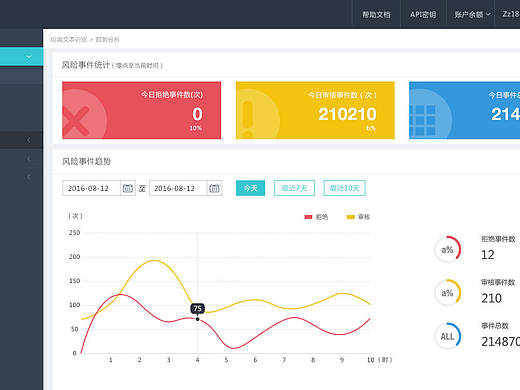Select the 今天 today filter button
Image resolution: width=520 pixels, height=390 pixels.
click(251, 188)
